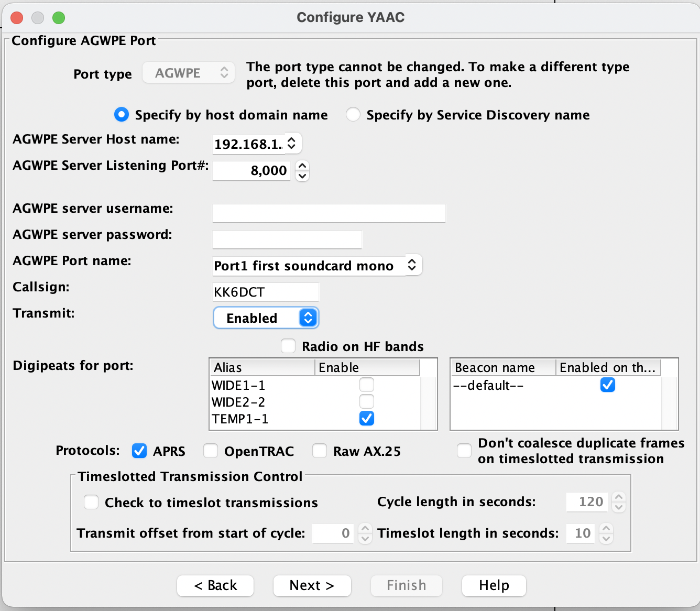Check the 'Radio on HF bands' box
This screenshot has height=611, width=700.
(288, 346)
